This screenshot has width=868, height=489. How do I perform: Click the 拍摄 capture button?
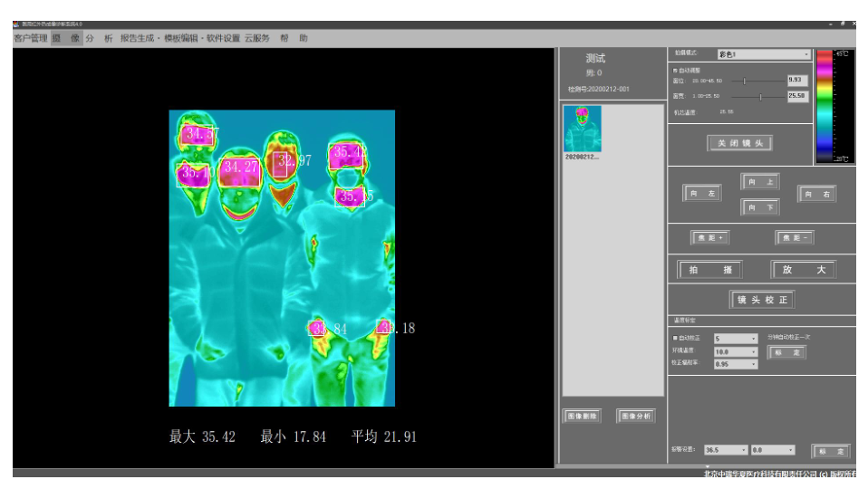(x=709, y=270)
